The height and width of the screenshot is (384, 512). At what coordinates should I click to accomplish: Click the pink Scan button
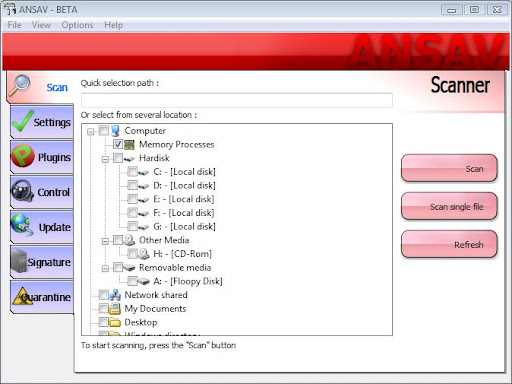[449, 168]
